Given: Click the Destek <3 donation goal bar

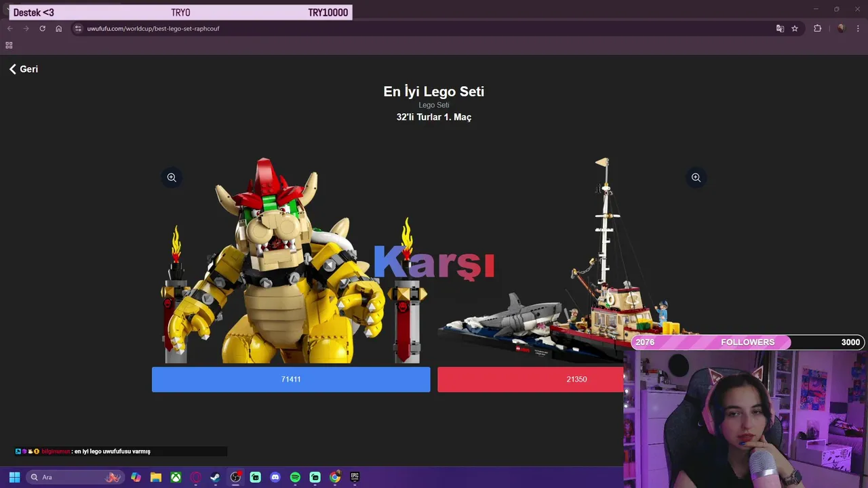Looking at the screenshot, I should (180, 12).
